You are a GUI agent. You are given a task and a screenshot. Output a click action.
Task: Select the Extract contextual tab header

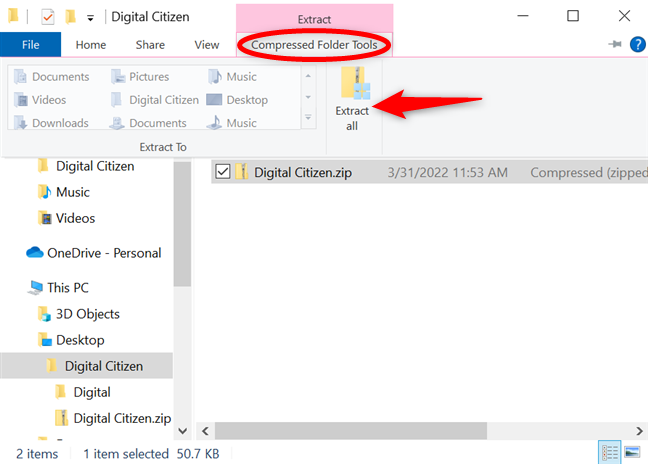[x=314, y=19]
